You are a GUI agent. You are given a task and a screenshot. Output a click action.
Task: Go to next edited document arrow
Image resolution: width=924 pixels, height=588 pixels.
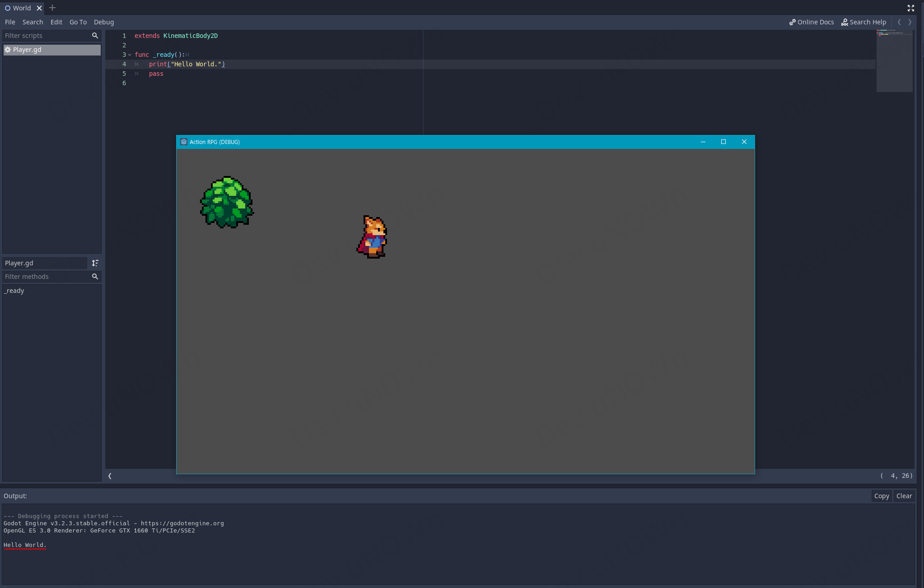[x=910, y=22]
